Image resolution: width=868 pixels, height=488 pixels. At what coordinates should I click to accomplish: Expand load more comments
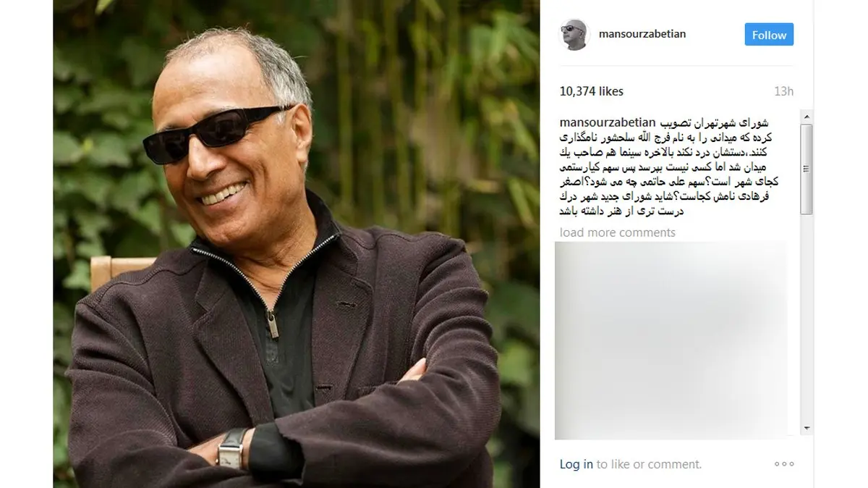pyautogui.click(x=618, y=232)
